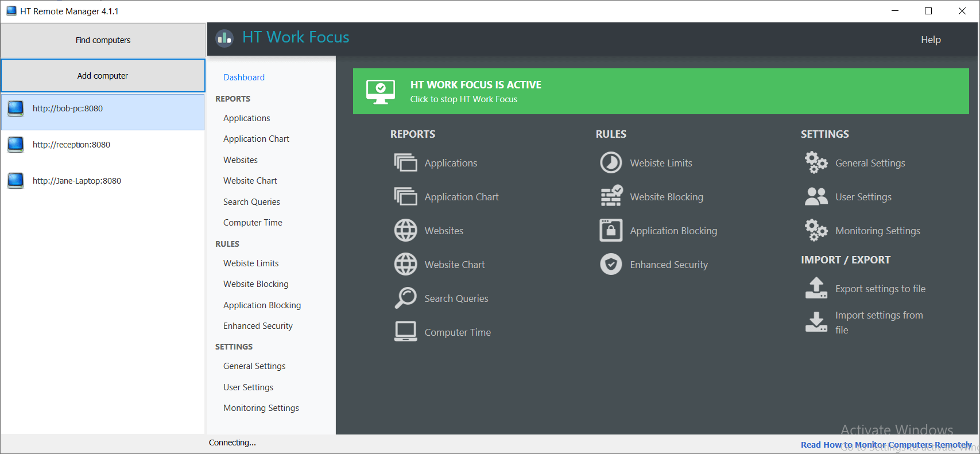Click the General Settings gears icon
Image resolution: width=980 pixels, height=454 pixels.
click(816, 162)
